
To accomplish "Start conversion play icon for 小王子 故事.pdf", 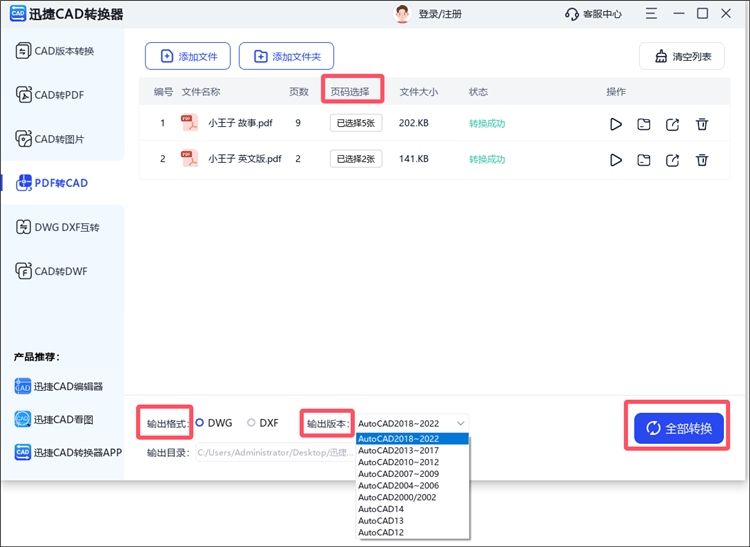I will (x=616, y=124).
